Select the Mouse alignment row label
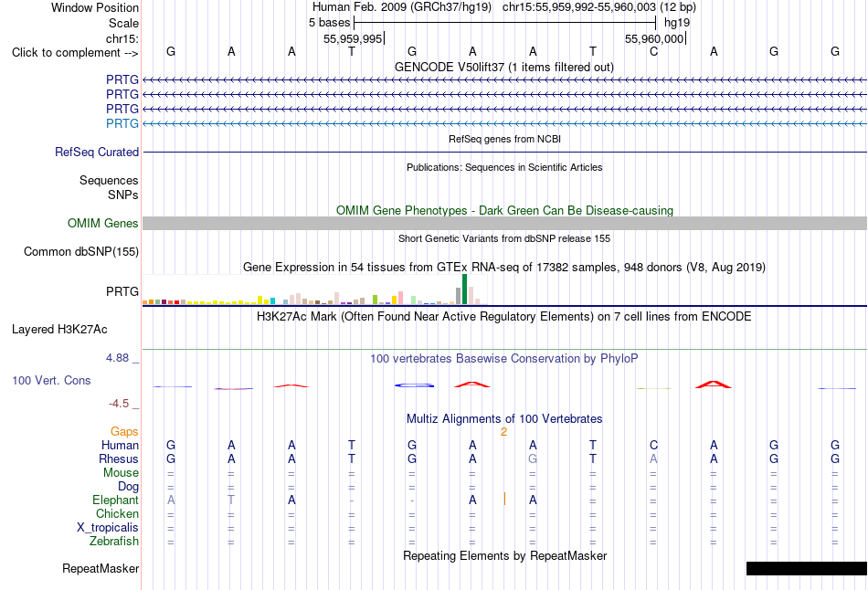The width and height of the screenshot is (868, 590). click(x=121, y=473)
